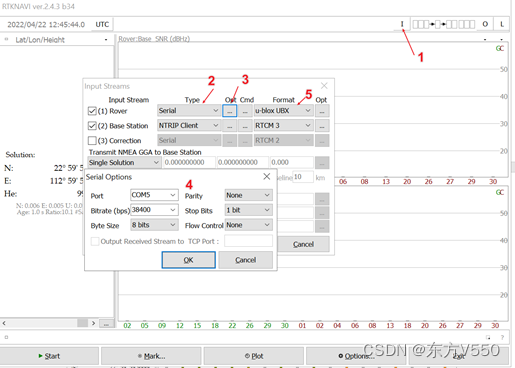
Task: Open the Plot button
Action: point(254,356)
